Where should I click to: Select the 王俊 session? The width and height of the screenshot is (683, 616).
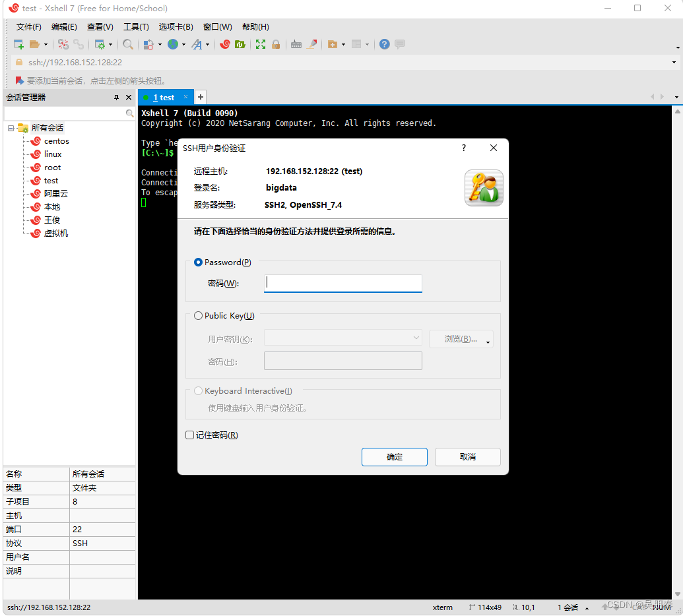[52, 220]
